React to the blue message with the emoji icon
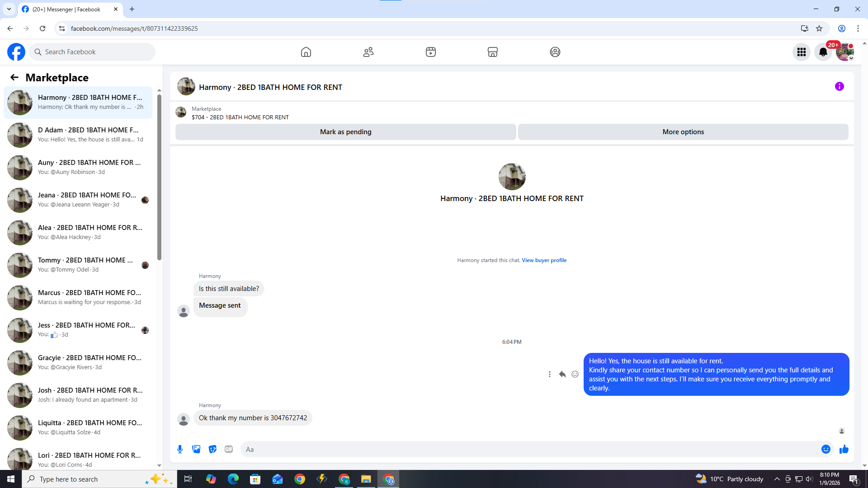This screenshot has height=488, width=868. tap(575, 374)
